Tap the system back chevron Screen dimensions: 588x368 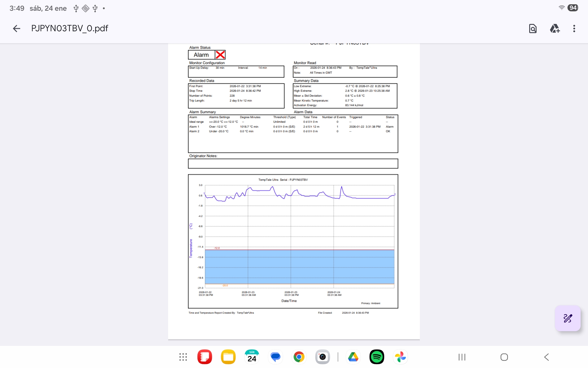pyautogui.click(x=547, y=357)
